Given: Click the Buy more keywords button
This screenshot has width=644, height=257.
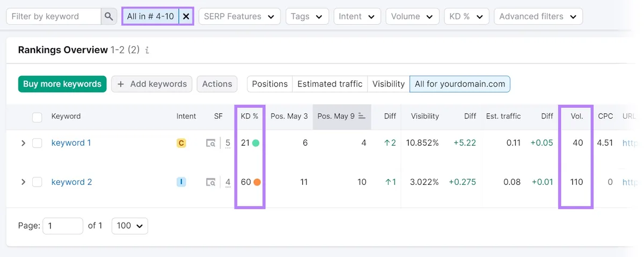Looking at the screenshot, I should coord(62,84).
